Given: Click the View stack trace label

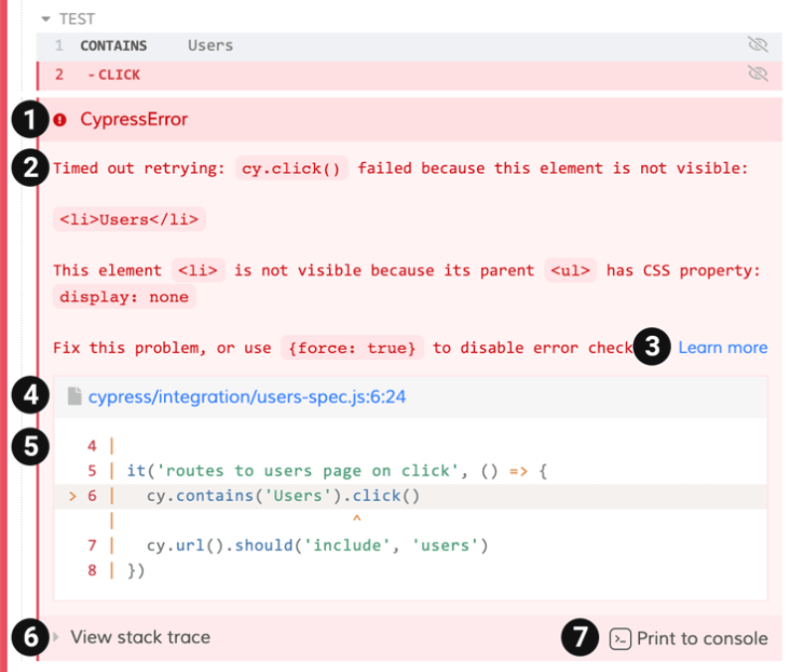Looking at the screenshot, I should [x=140, y=637].
